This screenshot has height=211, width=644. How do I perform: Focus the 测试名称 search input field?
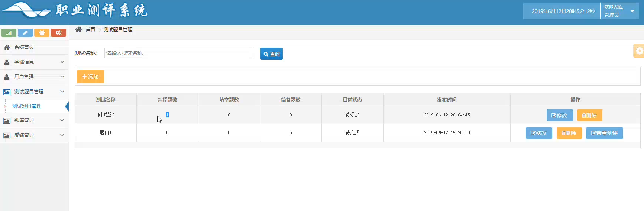(179, 53)
